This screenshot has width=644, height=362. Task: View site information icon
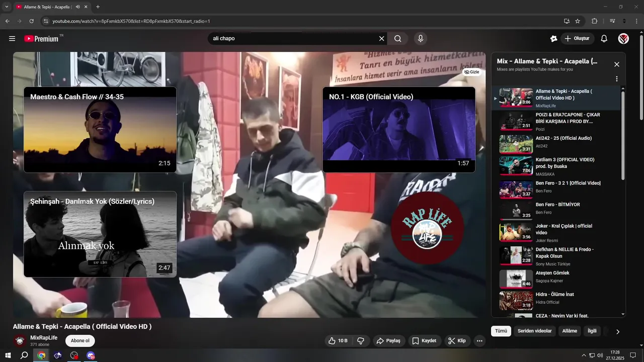coord(46,21)
